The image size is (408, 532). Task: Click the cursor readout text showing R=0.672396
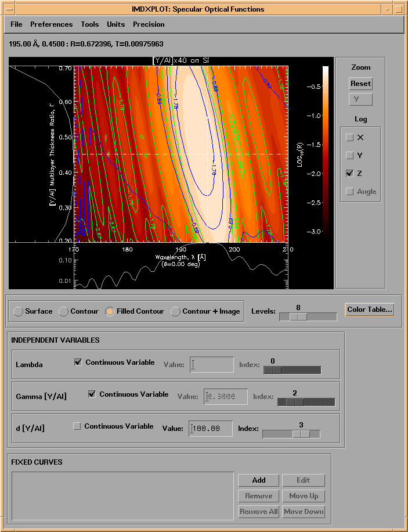[x=86, y=44]
